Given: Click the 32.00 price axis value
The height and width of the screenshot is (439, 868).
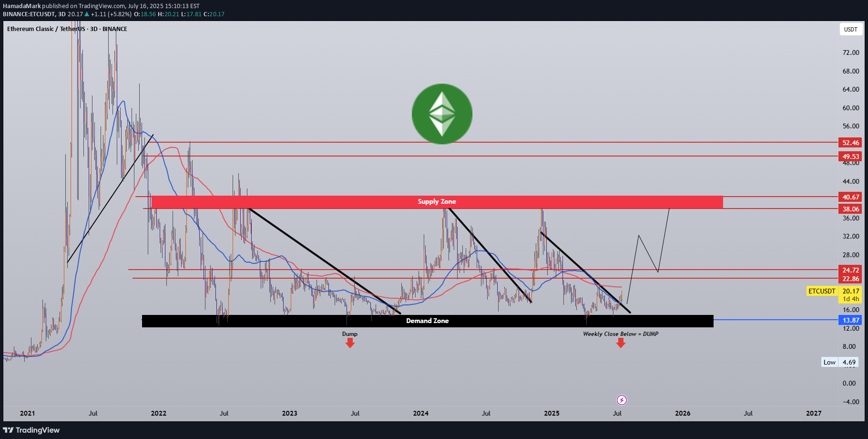Looking at the screenshot, I should point(851,236).
